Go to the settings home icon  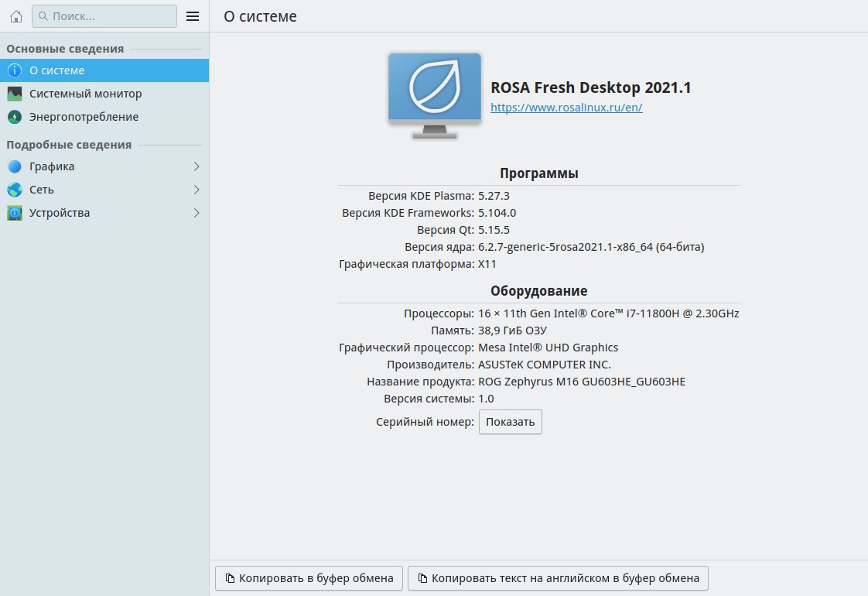pos(16,16)
